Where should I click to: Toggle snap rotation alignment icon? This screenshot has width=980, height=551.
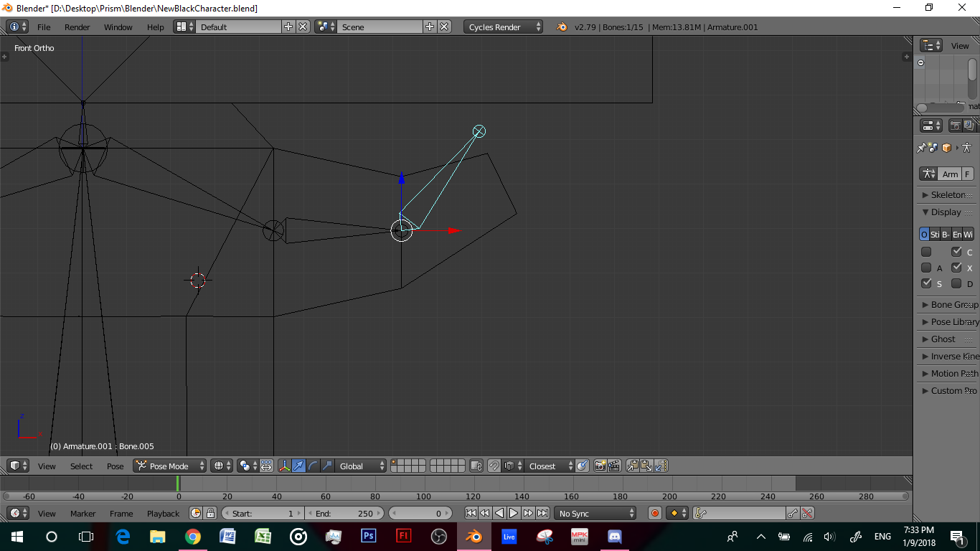coord(583,466)
